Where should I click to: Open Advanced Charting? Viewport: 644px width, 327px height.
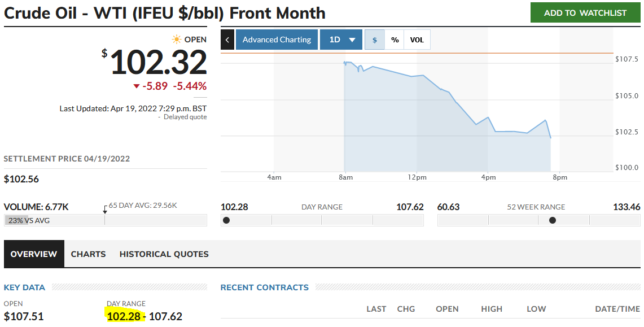tap(277, 40)
